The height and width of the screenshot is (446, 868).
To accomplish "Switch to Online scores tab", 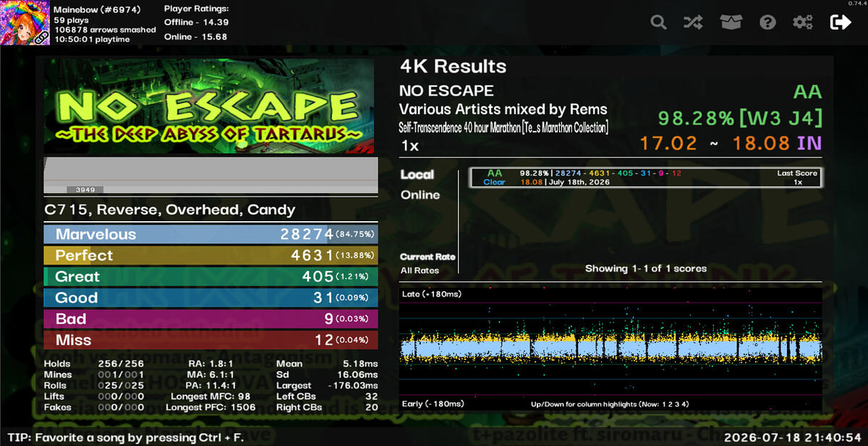I will (x=420, y=195).
